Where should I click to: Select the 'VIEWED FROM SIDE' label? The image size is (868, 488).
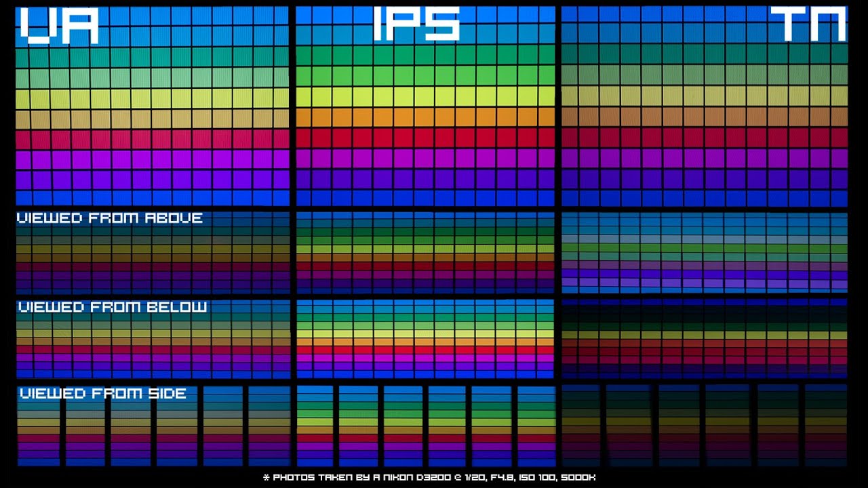coord(103,394)
